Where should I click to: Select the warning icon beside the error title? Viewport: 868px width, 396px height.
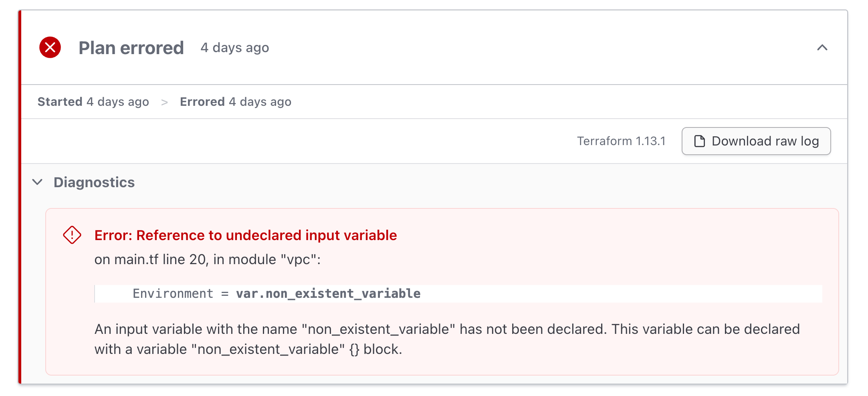pyautogui.click(x=72, y=235)
